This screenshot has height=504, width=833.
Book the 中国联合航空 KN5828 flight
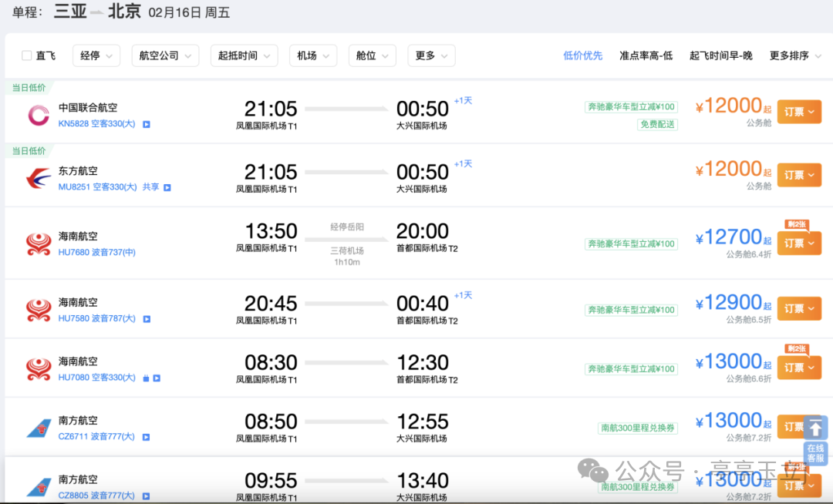[799, 112]
